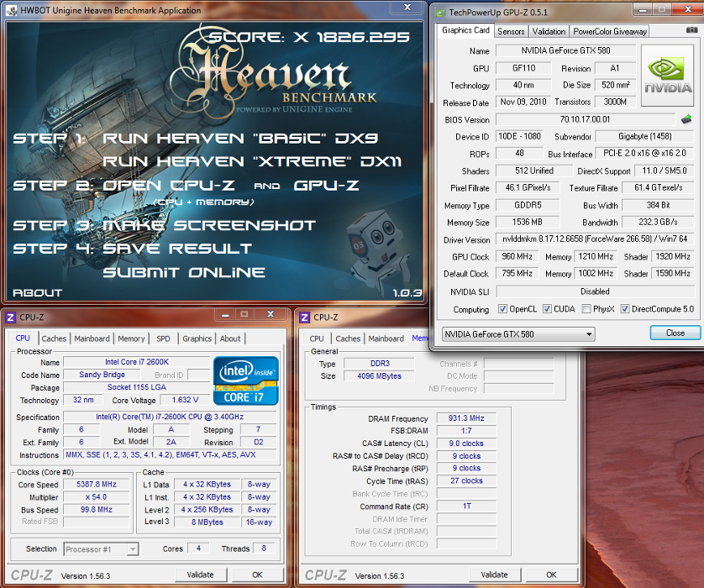The width and height of the screenshot is (704, 588).
Task: Click the Score X 1826.295 text
Action: click(309, 37)
